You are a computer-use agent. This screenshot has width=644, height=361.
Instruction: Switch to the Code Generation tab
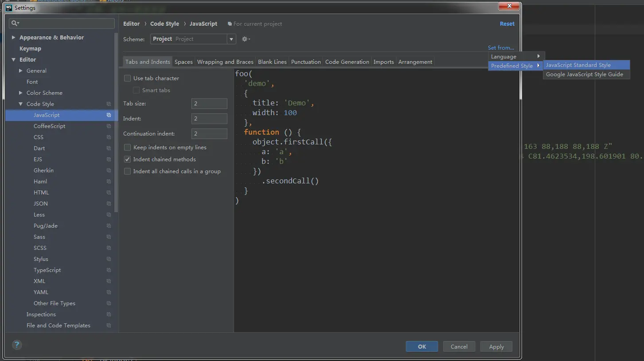(x=347, y=62)
